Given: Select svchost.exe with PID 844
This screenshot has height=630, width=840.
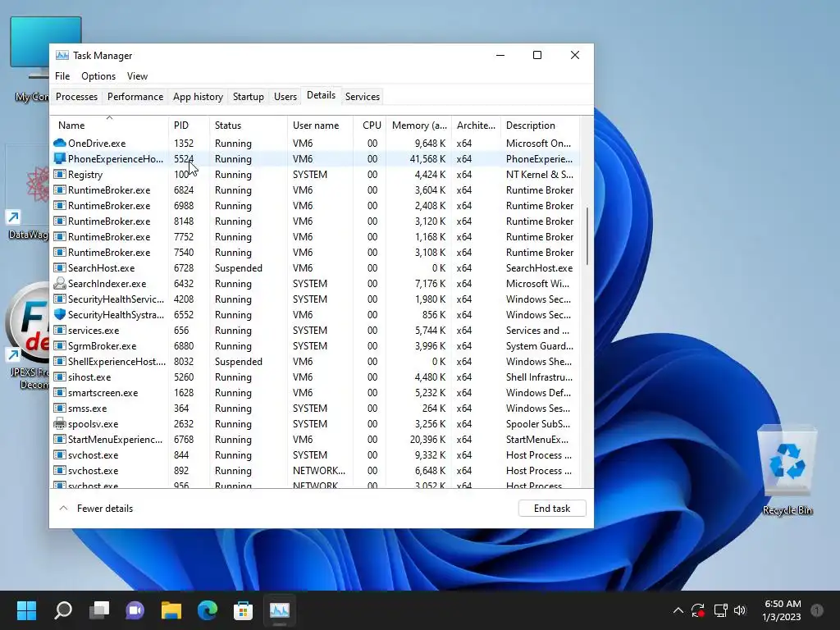Looking at the screenshot, I should tap(315, 454).
